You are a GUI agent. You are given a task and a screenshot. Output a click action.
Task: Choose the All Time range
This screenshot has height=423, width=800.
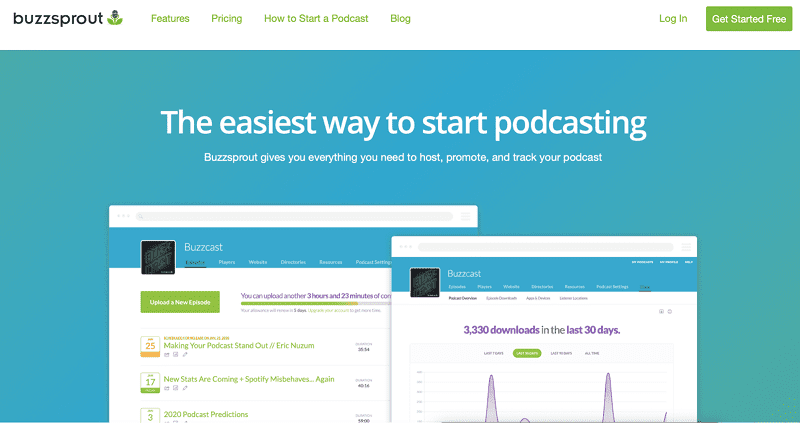tap(592, 353)
